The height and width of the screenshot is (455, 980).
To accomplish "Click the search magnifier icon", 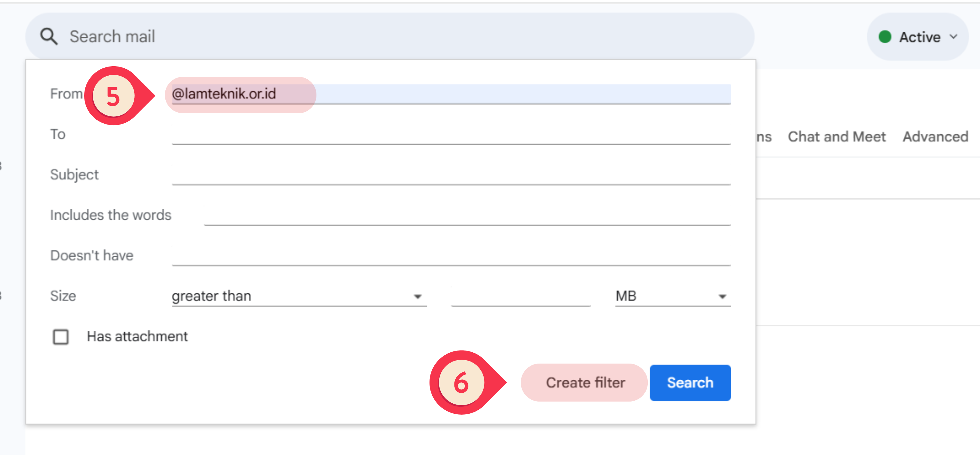I will (x=49, y=36).
